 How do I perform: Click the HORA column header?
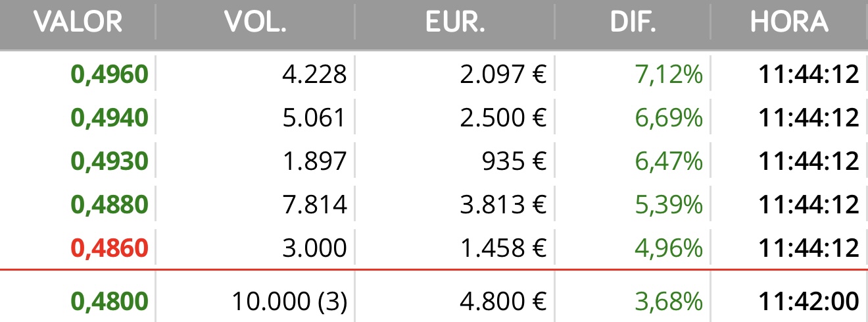point(789,22)
